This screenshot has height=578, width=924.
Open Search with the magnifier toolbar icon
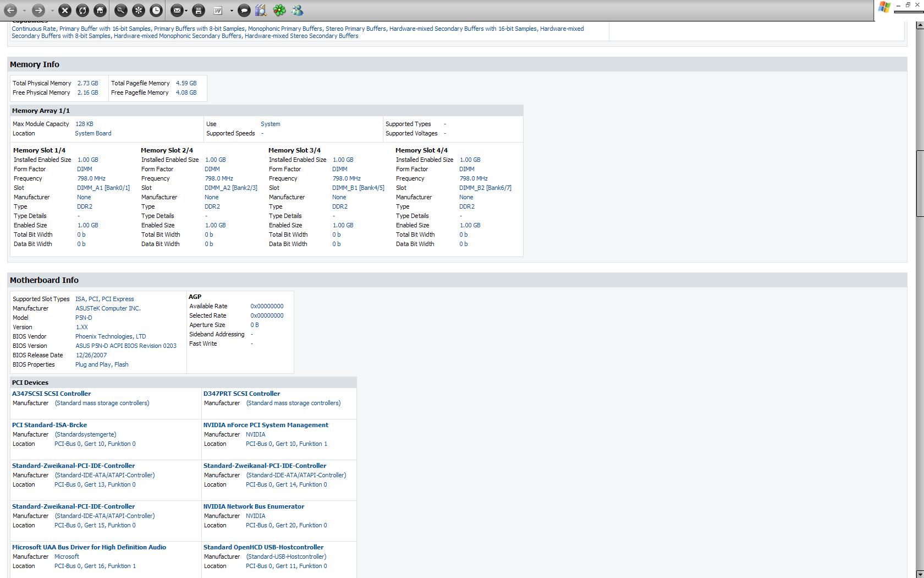pos(121,10)
